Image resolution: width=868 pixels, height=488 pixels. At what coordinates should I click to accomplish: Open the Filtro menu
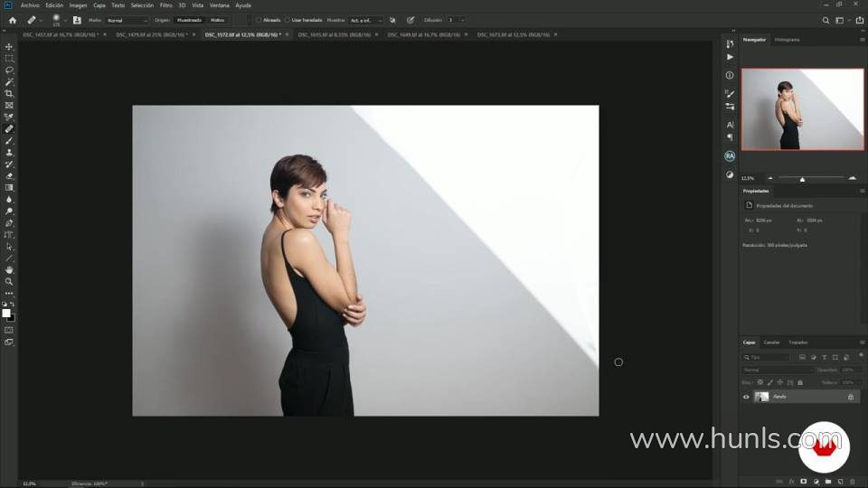click(x=166, y=5)
